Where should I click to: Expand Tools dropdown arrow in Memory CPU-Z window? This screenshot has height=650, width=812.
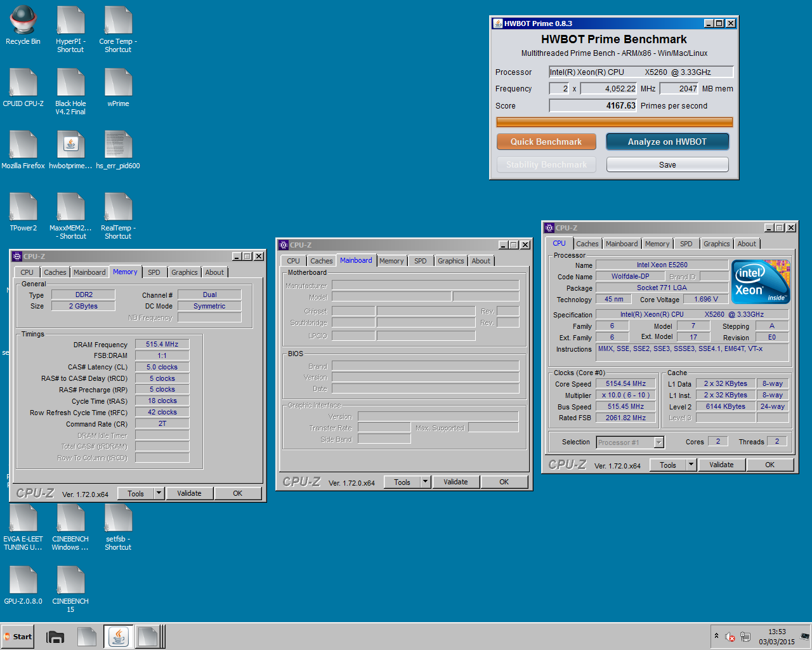click(x=159, y=493)
